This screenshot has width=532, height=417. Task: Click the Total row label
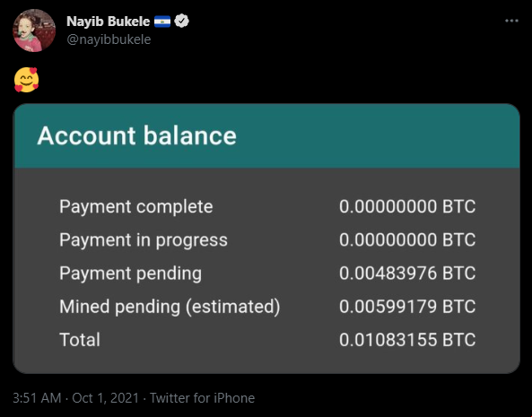[80, 340]
